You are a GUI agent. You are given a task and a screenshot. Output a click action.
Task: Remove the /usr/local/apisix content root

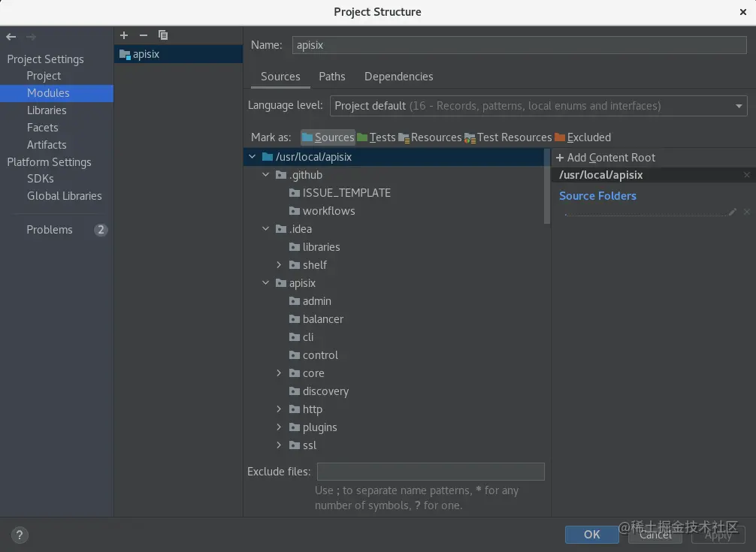pos(747,175)
